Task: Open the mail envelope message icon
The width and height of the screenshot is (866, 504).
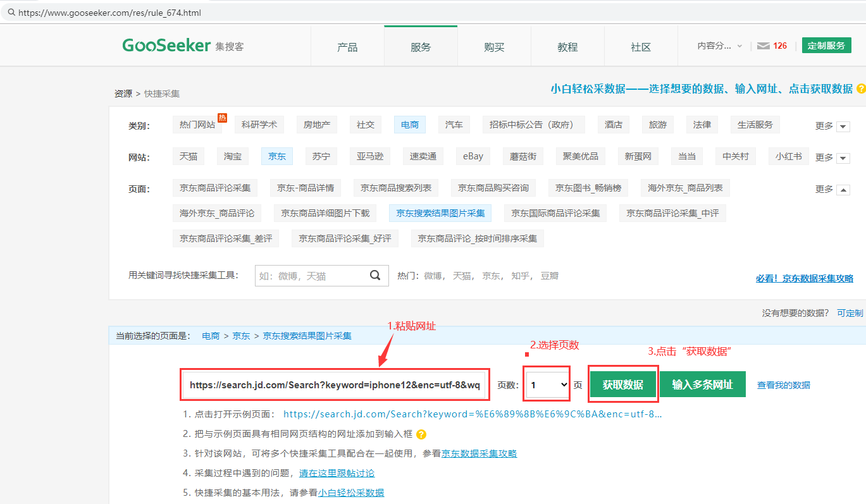Action: pyautogui.click(x=763, y=46)
